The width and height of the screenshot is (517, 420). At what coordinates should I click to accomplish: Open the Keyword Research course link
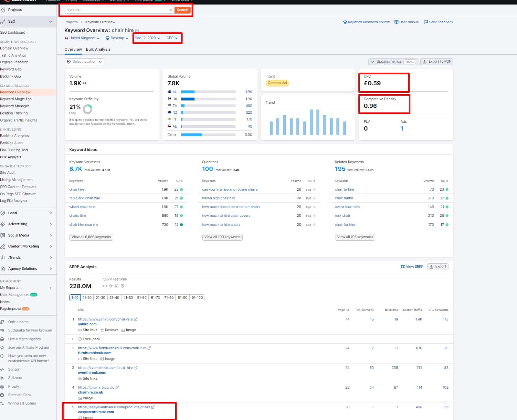pos(366,22)
